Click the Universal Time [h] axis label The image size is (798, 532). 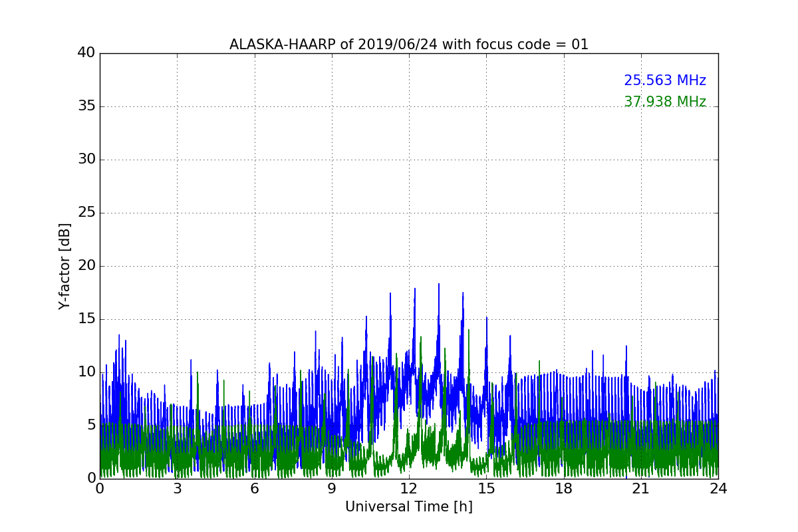(409, 507)
